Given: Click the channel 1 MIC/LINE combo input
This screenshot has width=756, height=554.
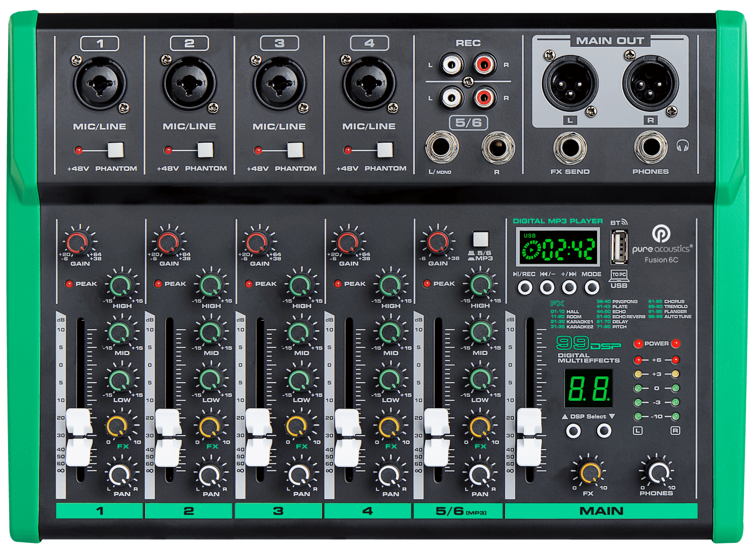Looking at the screenshot, I should (x=100, y=83).
